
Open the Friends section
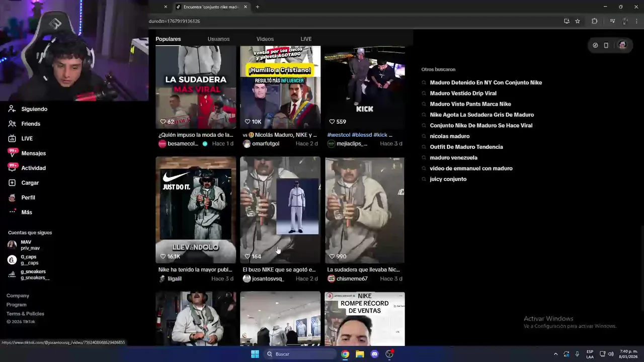pyautogui.click(x=24, y=124)
